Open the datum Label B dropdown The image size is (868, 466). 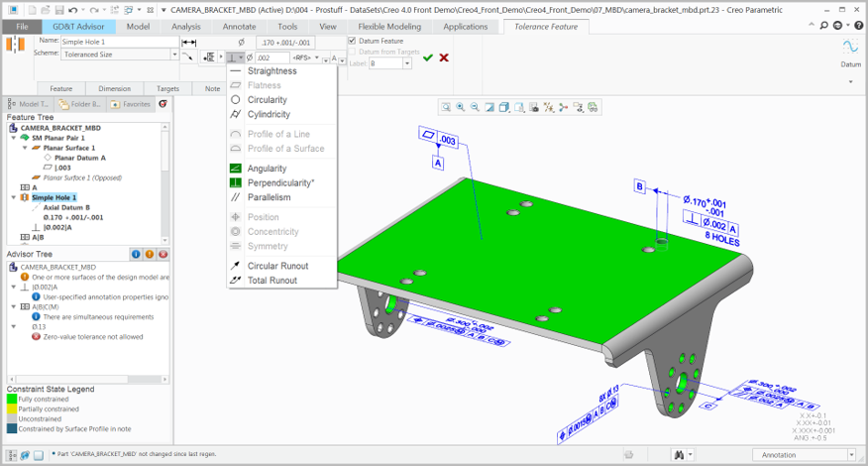[x=407, y=63]
